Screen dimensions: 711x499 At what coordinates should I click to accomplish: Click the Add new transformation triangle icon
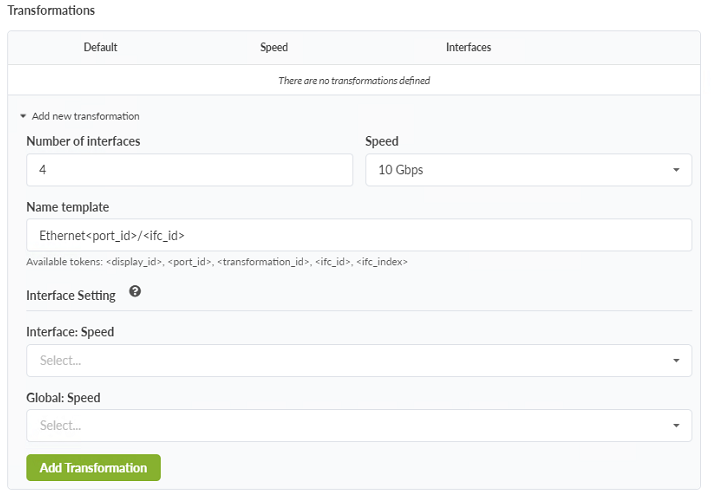(x=23, y=116)
